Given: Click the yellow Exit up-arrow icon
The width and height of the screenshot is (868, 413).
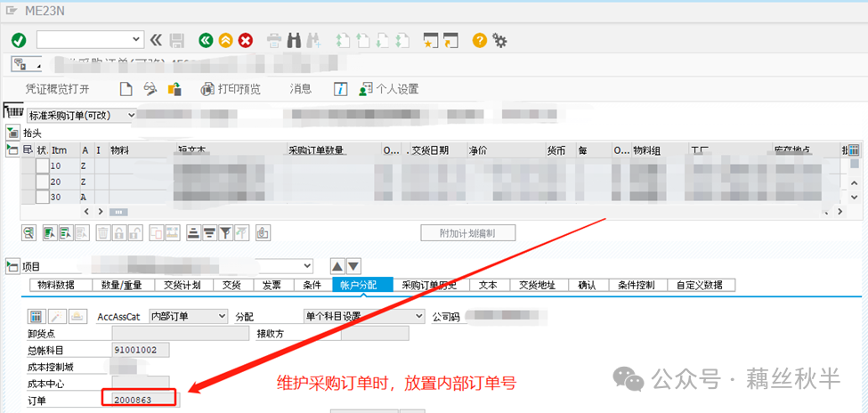Looking at the screenshot, I should point(225,40).
